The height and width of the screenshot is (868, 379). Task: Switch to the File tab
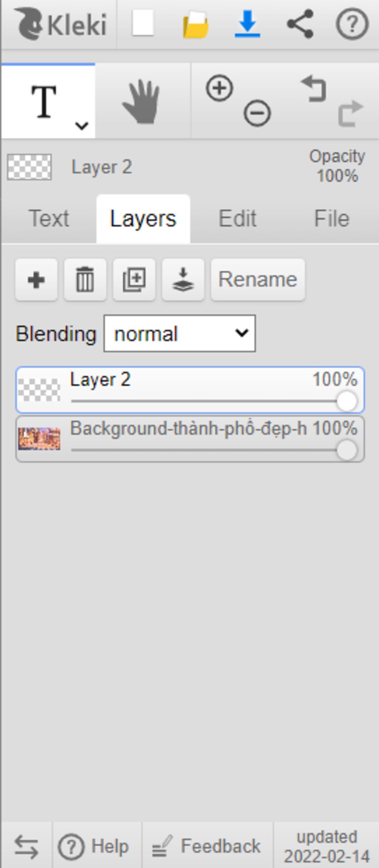coord(332,219)
